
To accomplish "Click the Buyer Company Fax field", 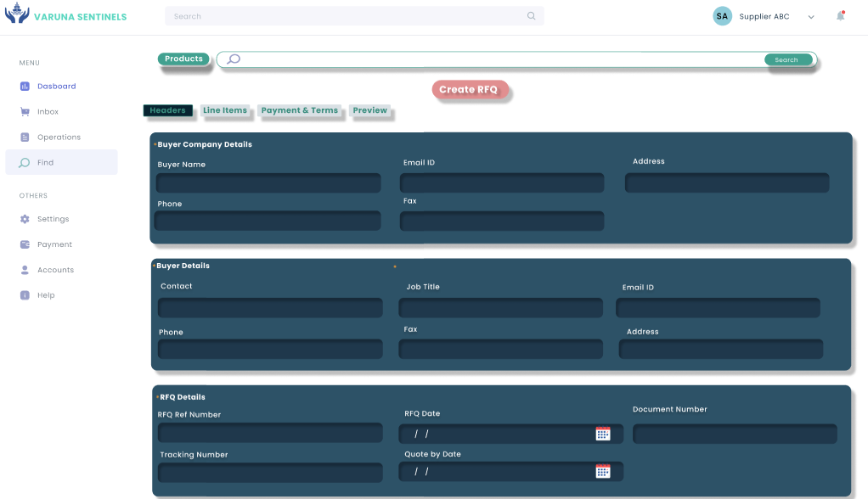I will pyautogui.click(x=502, y=221).
